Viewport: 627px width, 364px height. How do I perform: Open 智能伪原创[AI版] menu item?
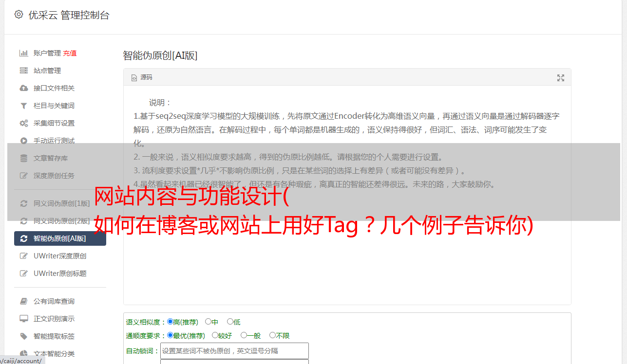pos(60,238)
